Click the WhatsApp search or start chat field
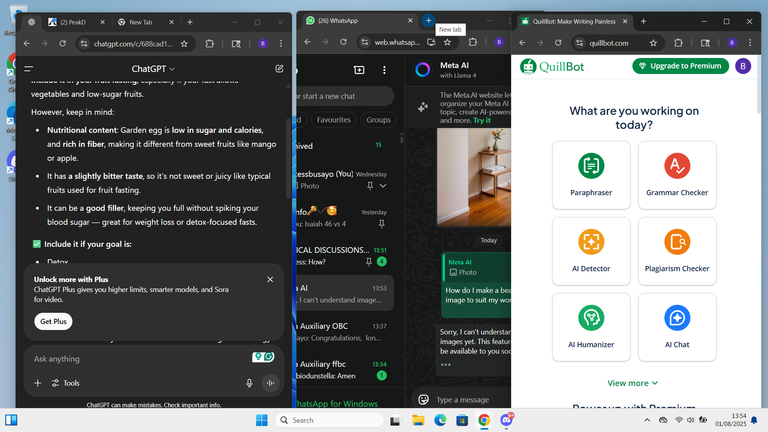 [345, 96]
